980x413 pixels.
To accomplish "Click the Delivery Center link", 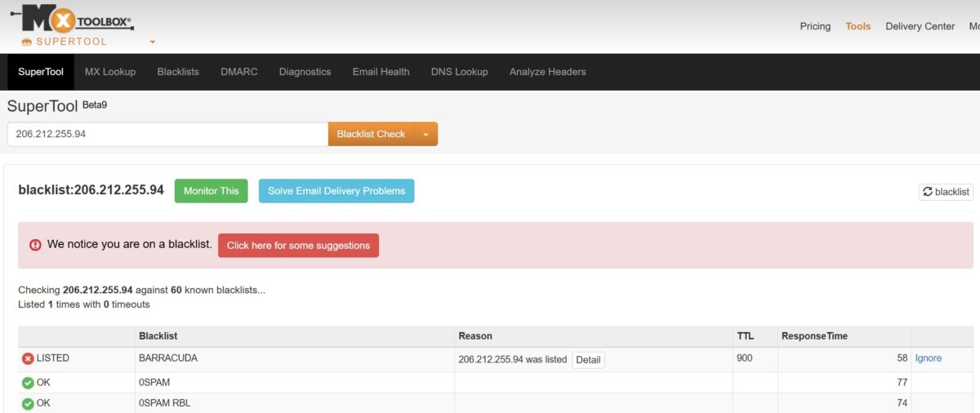I will (920, 26).
